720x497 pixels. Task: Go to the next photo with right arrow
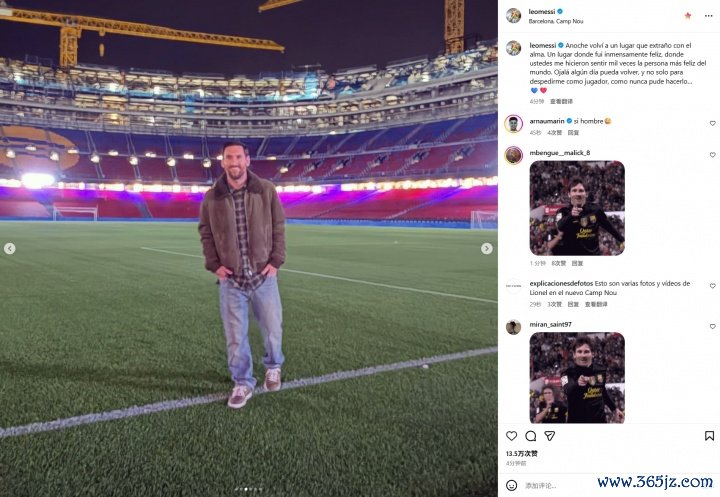tap(487, 248)
